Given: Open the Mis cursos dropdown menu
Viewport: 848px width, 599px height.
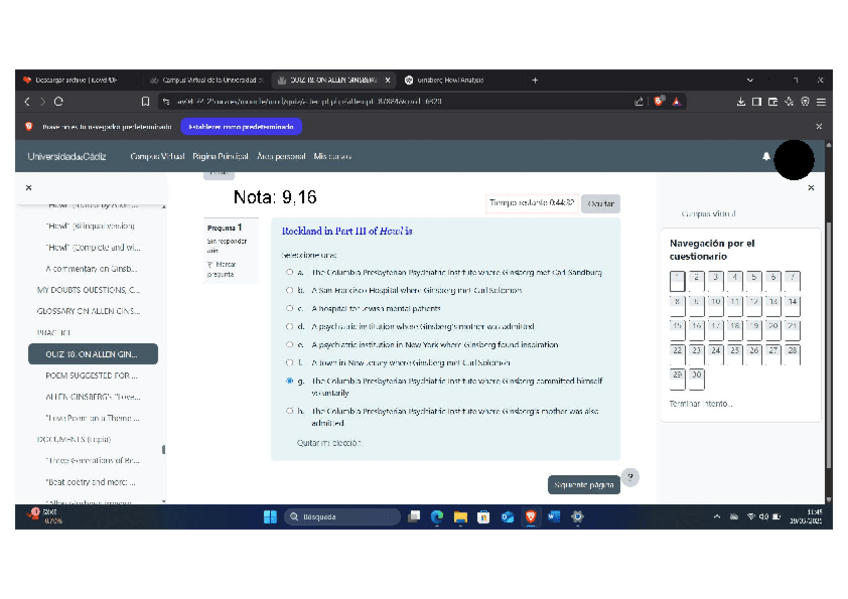Looking at the screenshot, I should coord(332,157).
